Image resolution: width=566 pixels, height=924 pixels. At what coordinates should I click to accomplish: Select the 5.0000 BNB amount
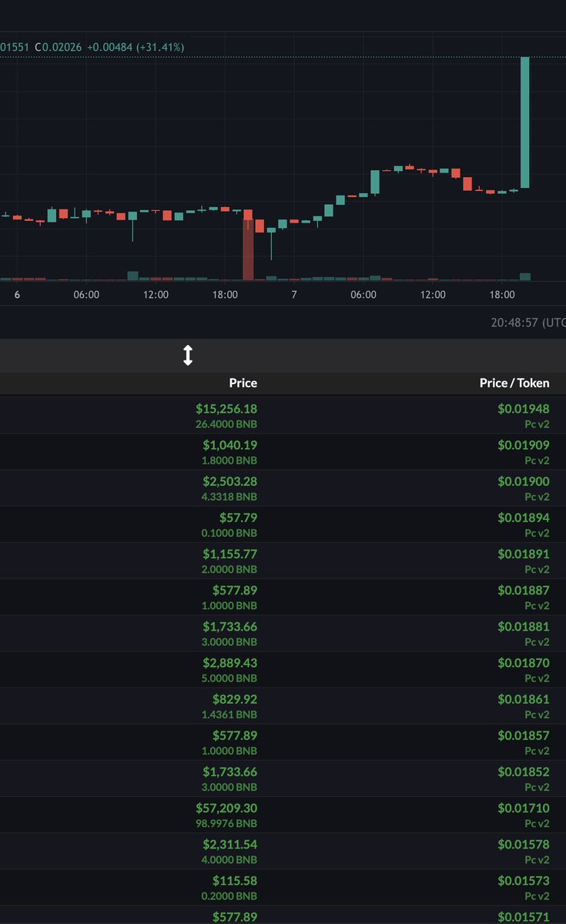pos(229,678)
